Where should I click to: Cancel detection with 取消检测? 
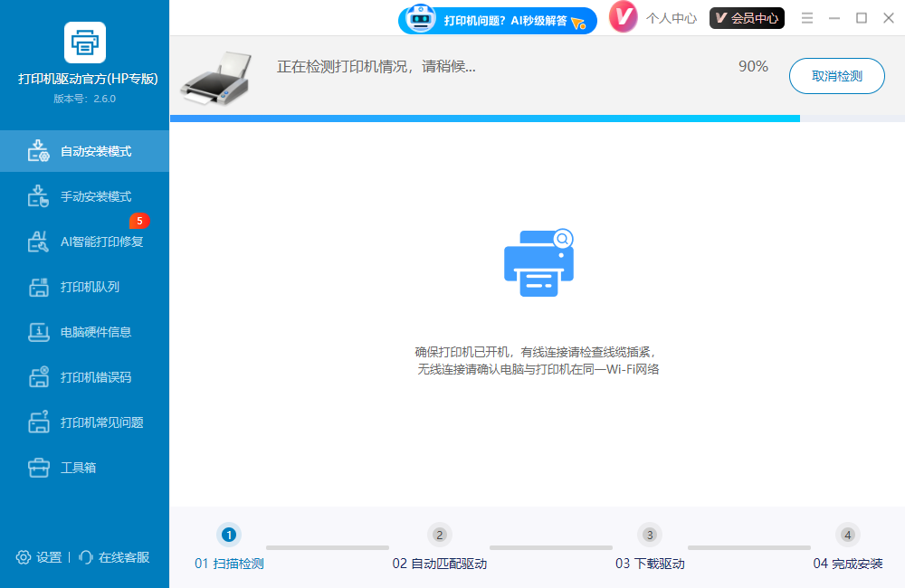[x=836, y=76]
